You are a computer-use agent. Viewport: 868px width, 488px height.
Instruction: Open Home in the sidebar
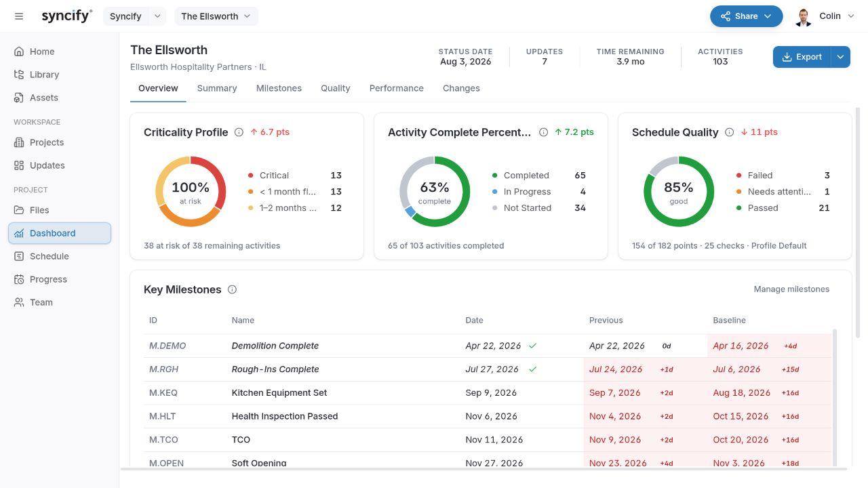60,52
